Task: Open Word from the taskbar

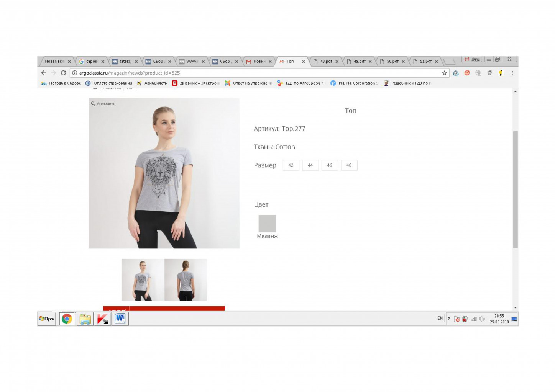Action: 120,319
